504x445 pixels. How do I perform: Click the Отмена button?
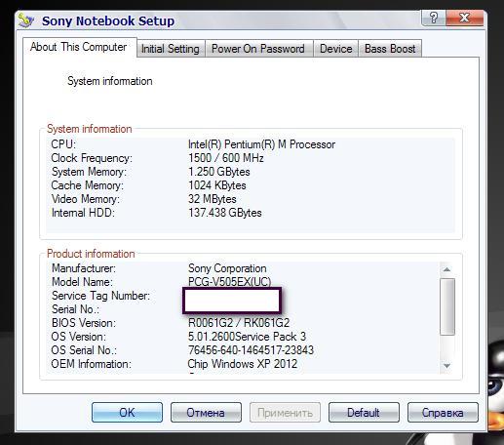pos(206,412)
